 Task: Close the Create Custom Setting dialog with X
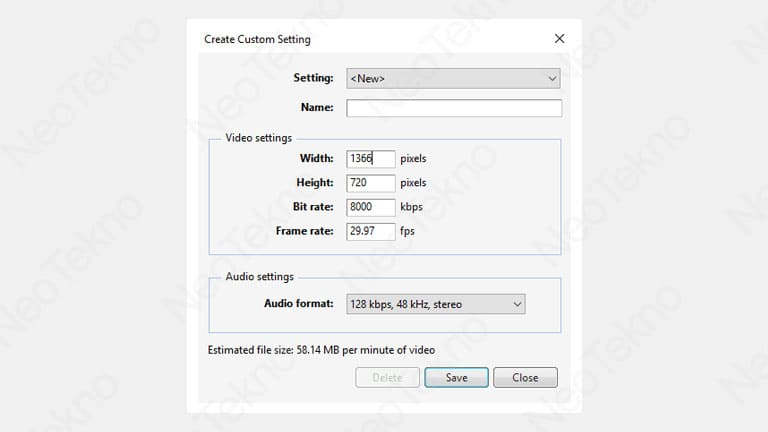click(x=559, y=39)
